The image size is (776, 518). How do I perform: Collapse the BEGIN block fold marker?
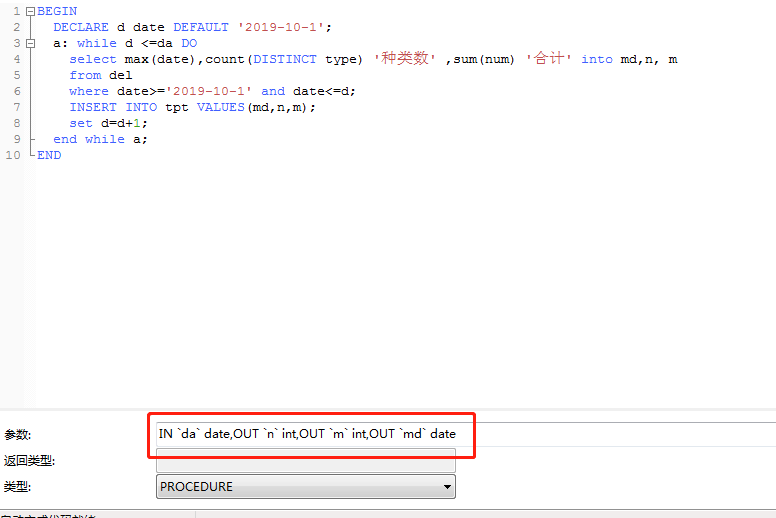coord(31,11)
